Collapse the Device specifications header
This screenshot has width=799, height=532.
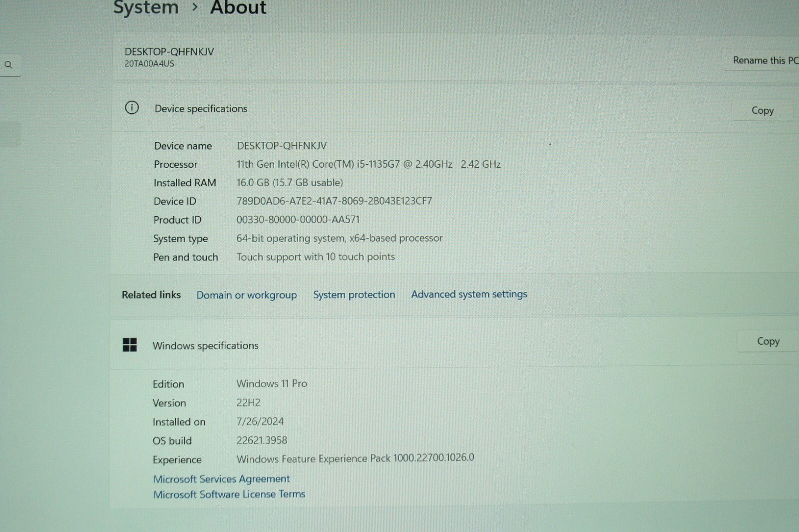[x=454, y=108]
